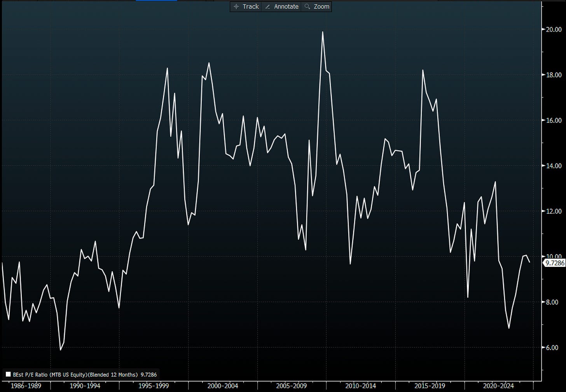The width and height of the screenshot is (566, 392).
Task: Click the 2010-2014 time axis label
Action: (x=361, y=386)
